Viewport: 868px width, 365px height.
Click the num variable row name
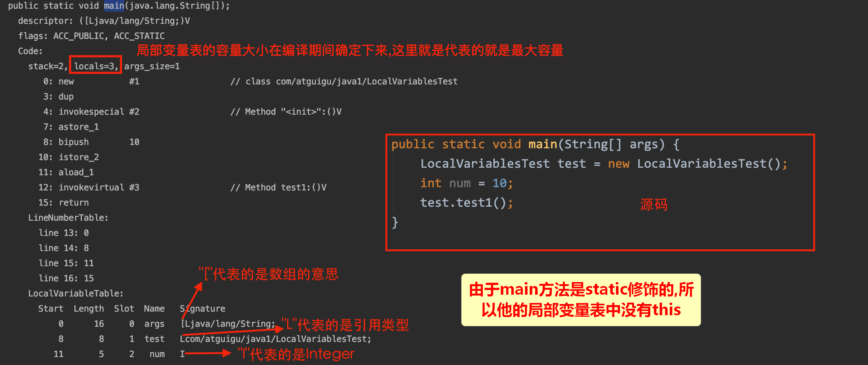(157, 354)
